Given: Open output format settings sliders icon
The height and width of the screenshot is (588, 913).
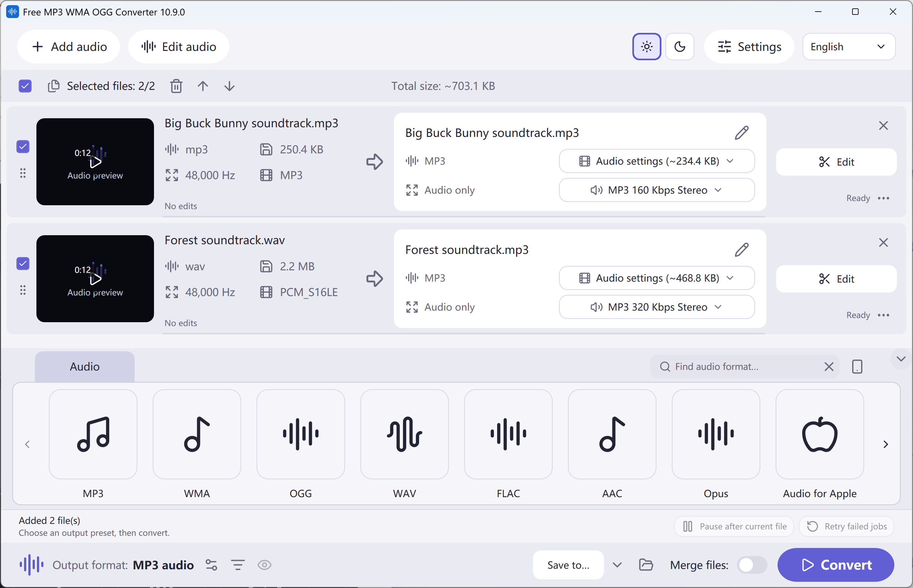Looking at the screenshot, I should [211, 565].
